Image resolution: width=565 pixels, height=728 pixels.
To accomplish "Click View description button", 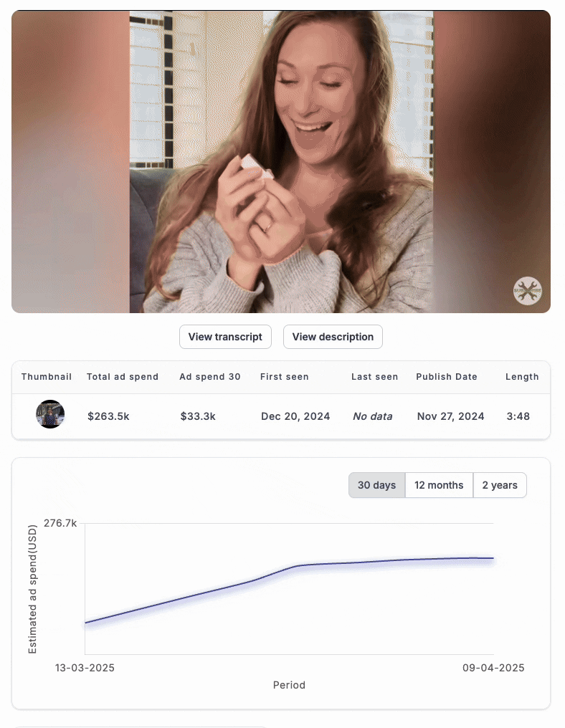I will [x=333, y=337].
